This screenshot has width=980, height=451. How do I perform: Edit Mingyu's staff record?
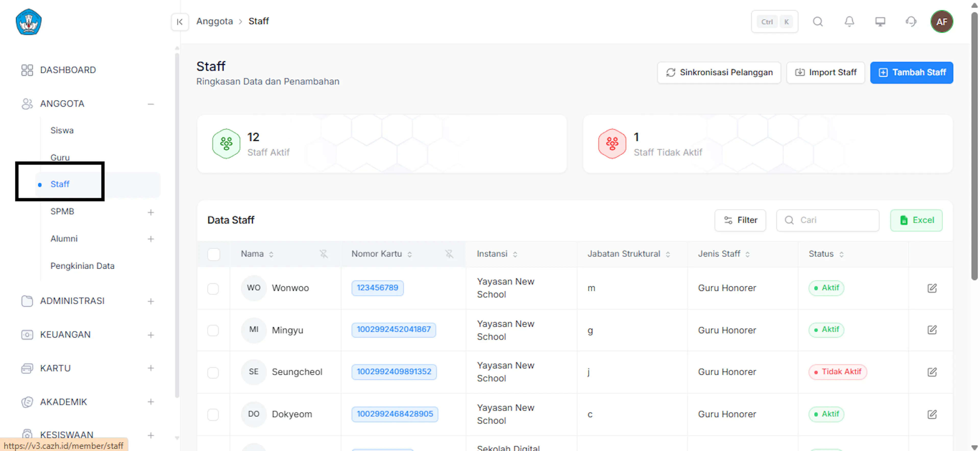(x=932, y=330)
